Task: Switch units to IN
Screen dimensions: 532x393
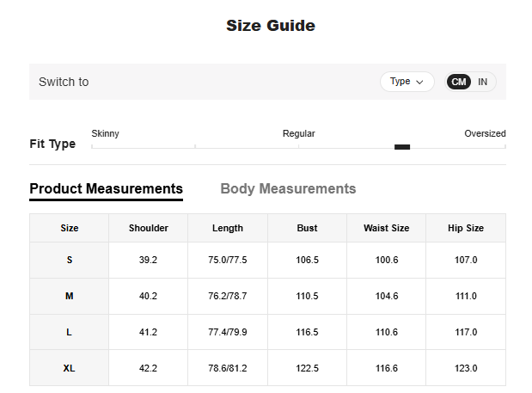Action: coord(483,82)
